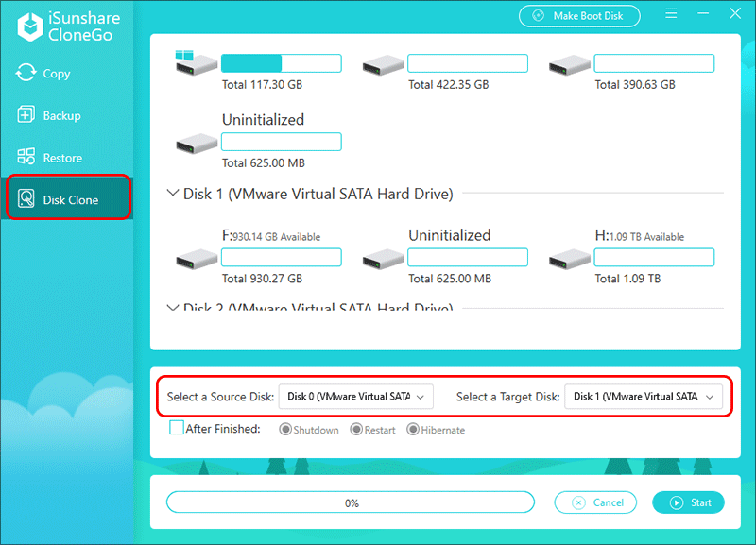Select the 390.63 GB partition drive icon
Viewport: 756px width, 545px height.
pyautogui.click(x=570, y=65)
